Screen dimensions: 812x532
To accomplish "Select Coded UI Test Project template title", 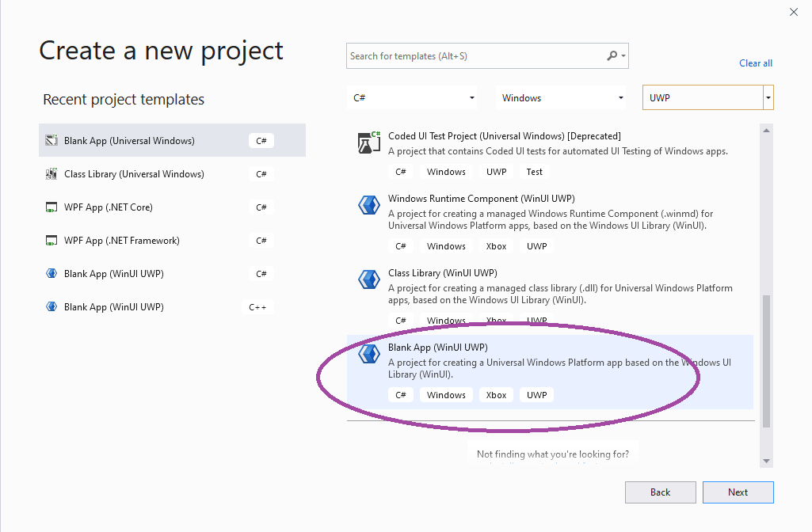I will point(505,136).
